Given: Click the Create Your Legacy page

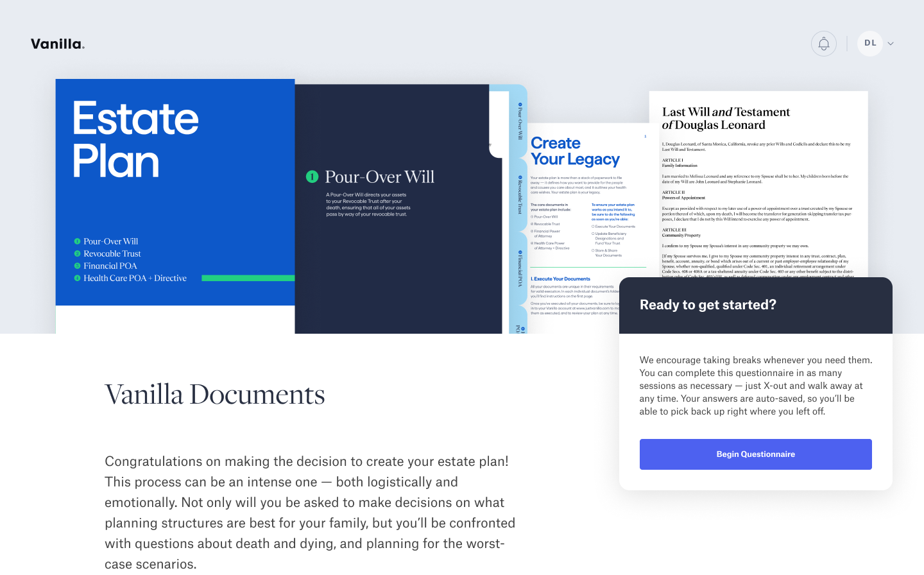Looking at the screenshot, I should [587, 228].
